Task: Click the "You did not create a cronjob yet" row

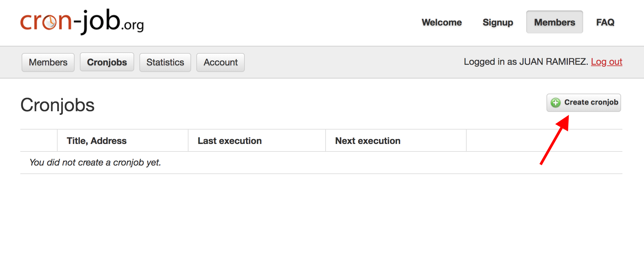Action: 95,162
